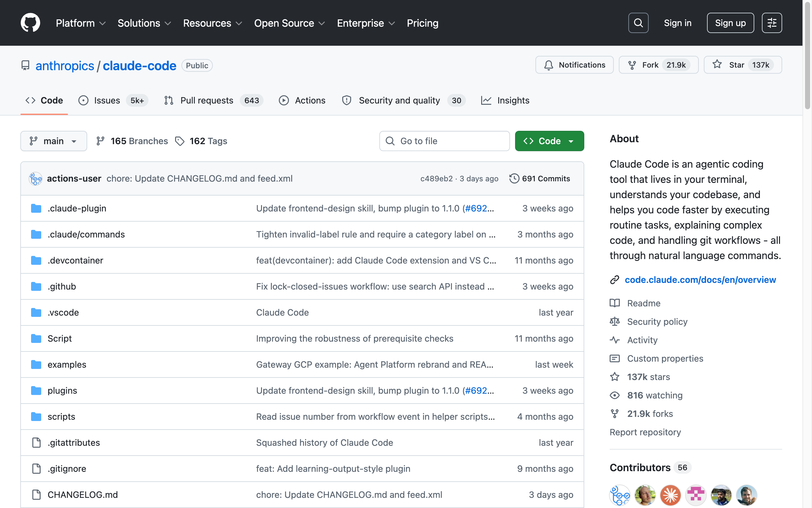Click the bell Notifications button

(x=574, y=65)
